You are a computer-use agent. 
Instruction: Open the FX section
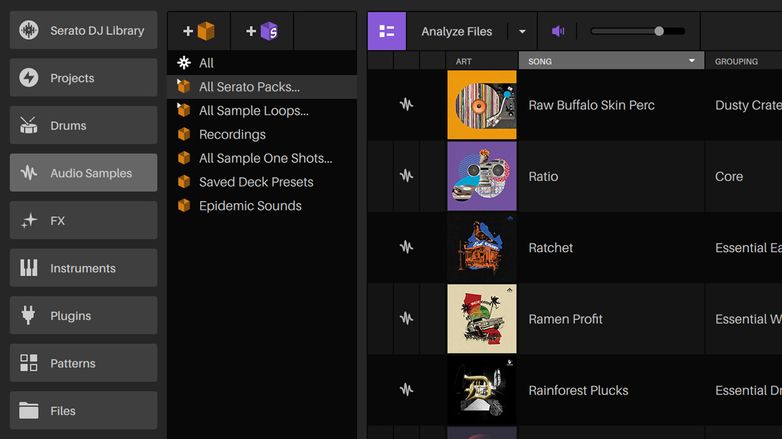83,220
